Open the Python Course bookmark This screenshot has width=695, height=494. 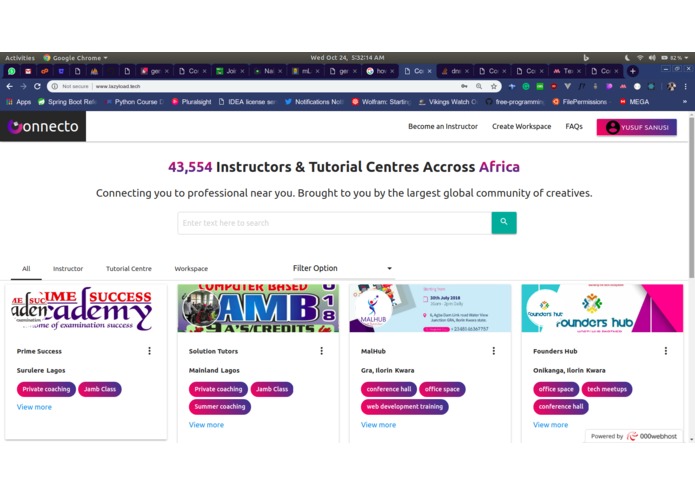click(x=135, y=102)
